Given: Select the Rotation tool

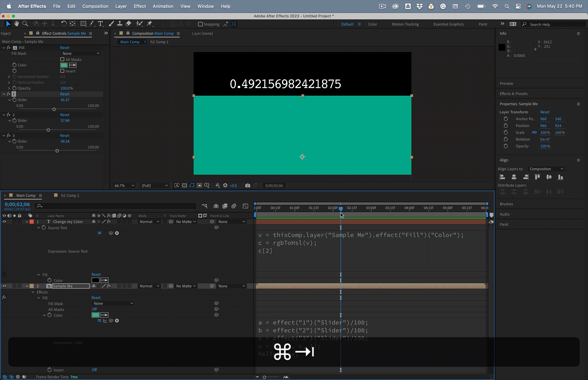Looking at the screenshot, I should point(64,24).
